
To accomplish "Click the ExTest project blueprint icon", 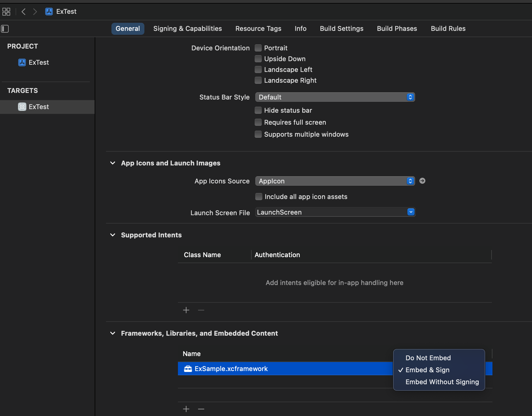I will pyautogui.click(x=22, y=62).
